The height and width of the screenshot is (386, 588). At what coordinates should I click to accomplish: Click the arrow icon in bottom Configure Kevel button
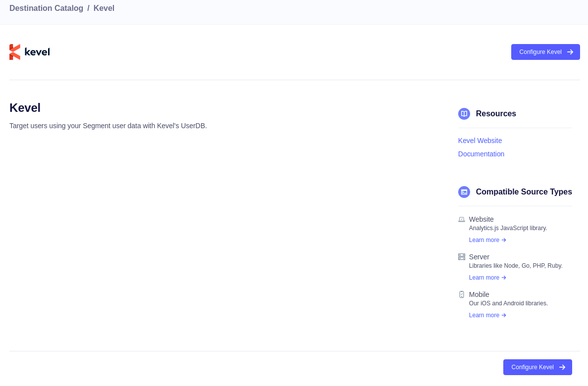click(562, 367)
